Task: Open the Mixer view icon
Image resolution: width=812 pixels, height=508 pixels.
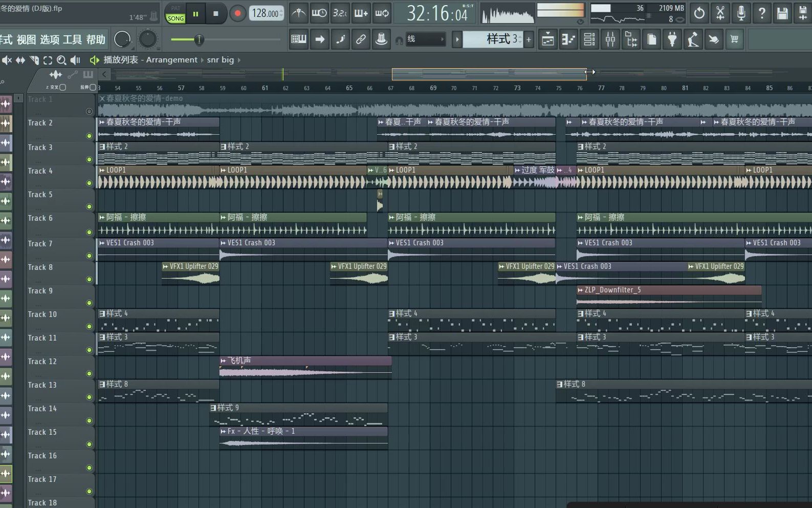Action: coord(610,39)
